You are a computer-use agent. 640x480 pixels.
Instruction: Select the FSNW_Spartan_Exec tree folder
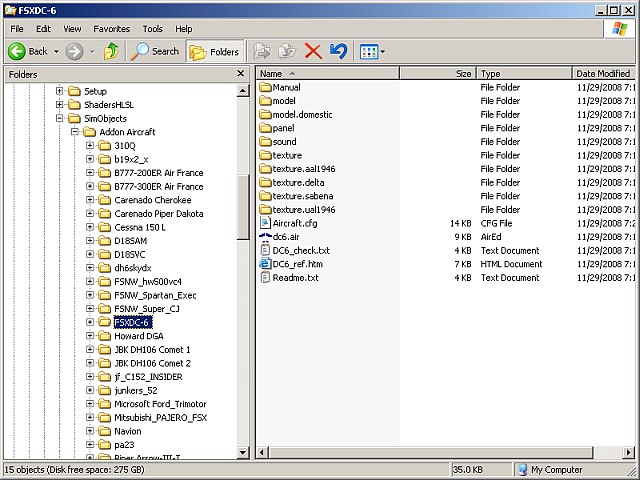coord(147,295)
